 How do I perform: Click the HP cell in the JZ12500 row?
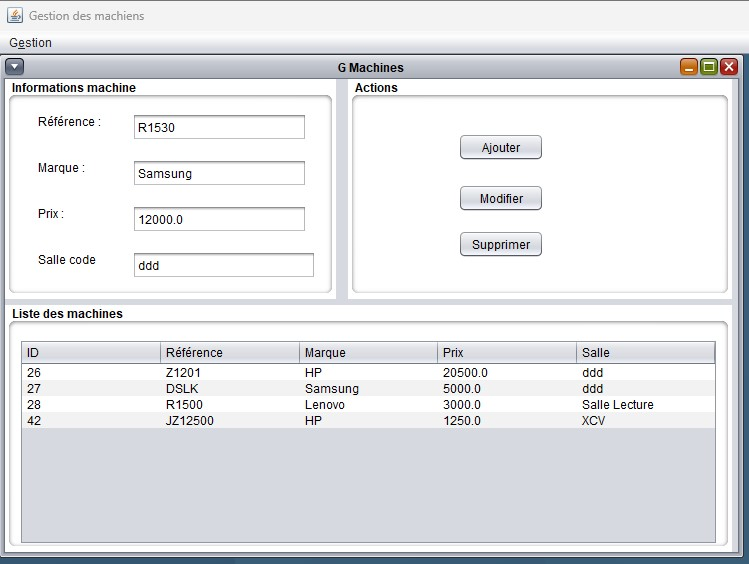[368, 421]
